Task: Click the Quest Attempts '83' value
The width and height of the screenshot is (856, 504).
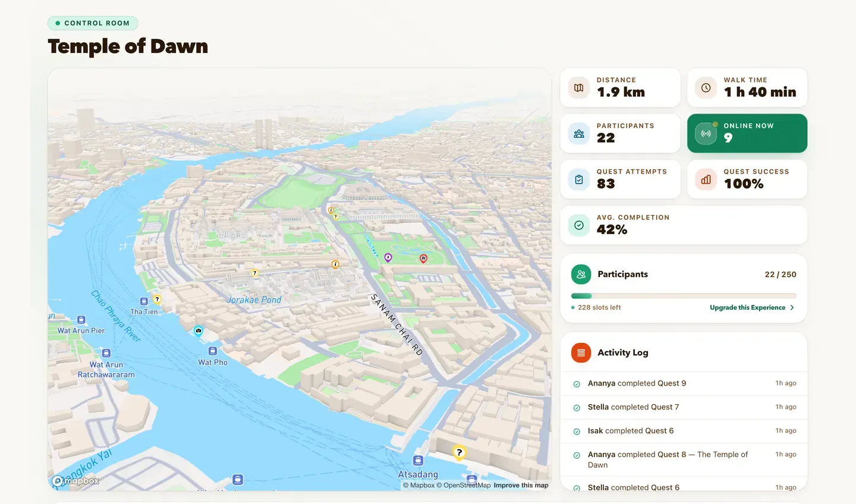Action: [x=606, y=184]
